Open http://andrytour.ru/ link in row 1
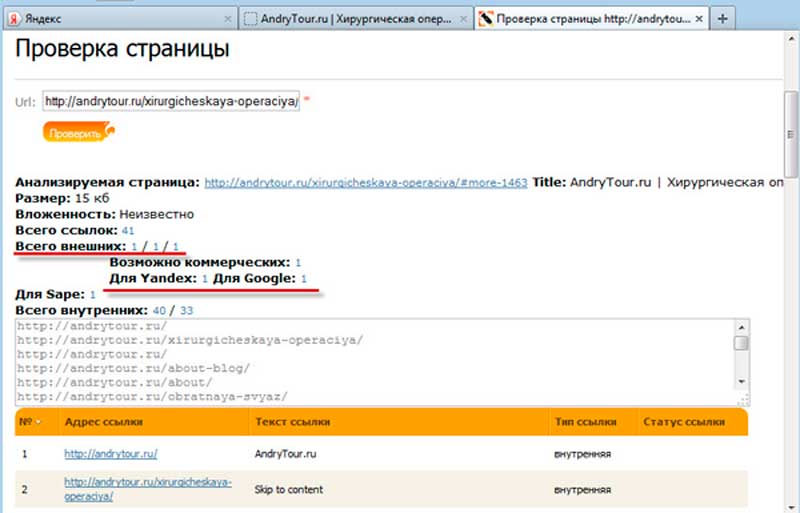The height and width of the screenshot is (513, 800). 111,453
